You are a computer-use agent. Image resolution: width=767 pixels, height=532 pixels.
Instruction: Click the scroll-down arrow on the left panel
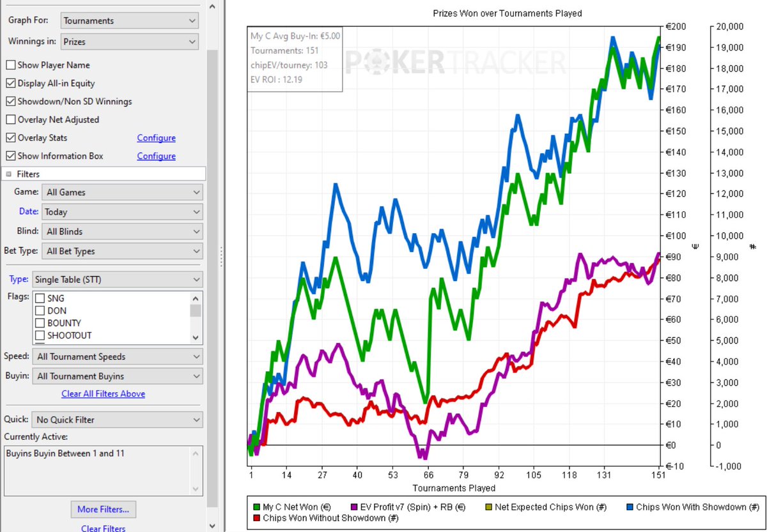click(212, 524)
